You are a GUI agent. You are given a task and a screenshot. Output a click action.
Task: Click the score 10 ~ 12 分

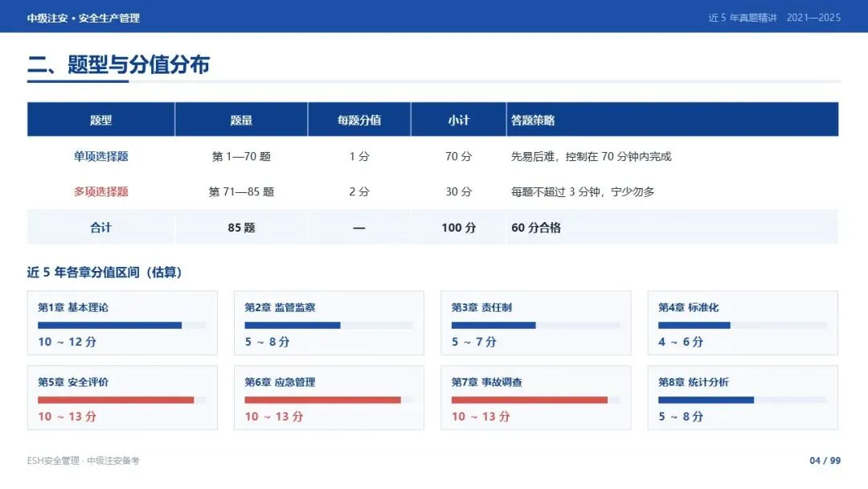point(67,342)
